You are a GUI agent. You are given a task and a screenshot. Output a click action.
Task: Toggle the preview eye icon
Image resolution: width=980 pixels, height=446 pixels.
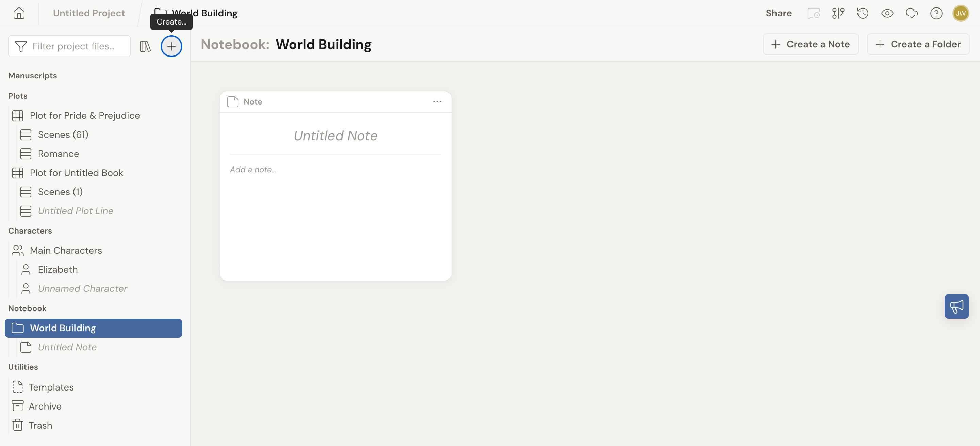click(x=887, y=13)
